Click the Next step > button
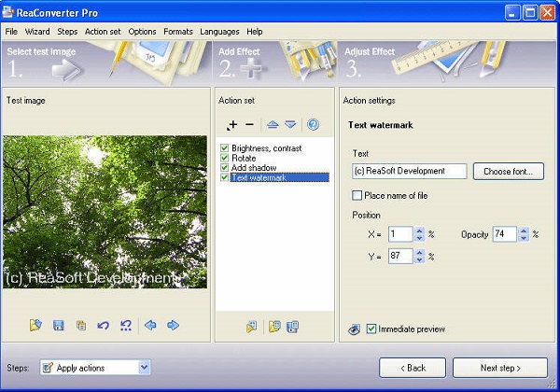The width and height of the screenshot is (560, 392). click(x=500, y=368)
